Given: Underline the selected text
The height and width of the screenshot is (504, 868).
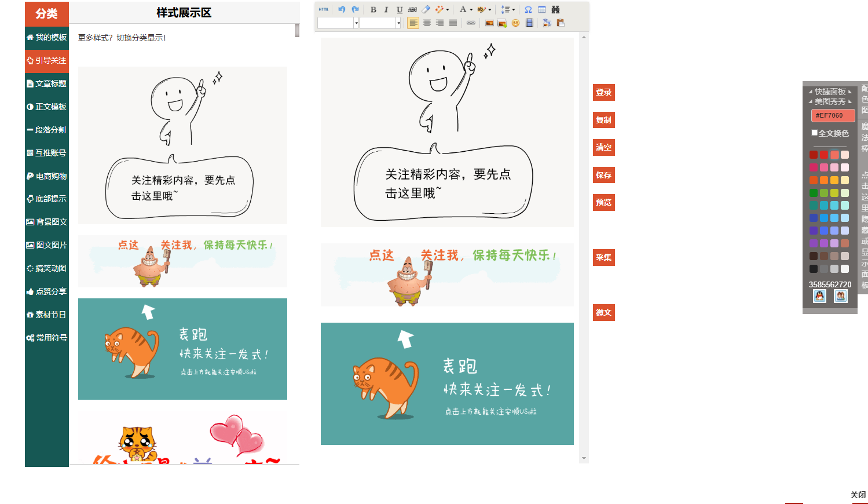Looking at the screenshot, I should coord(400,9).
